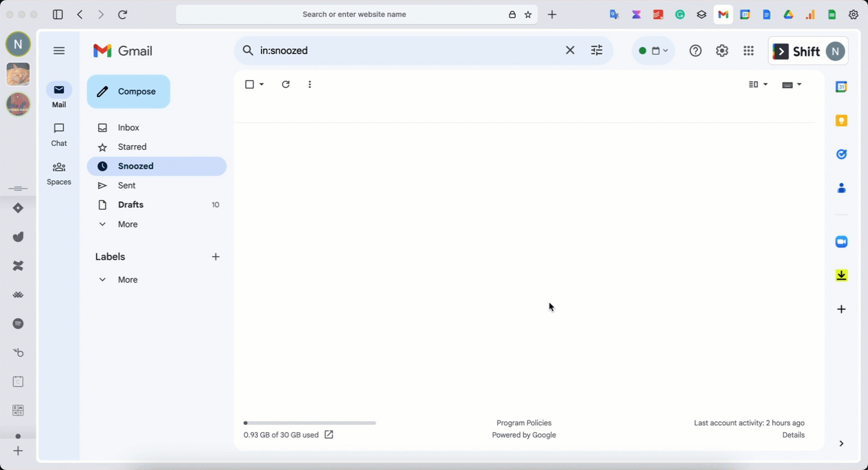This screenshot has height=470, width=868.
Task: Open the Gmail main menu hamburger
Action: 59,51
